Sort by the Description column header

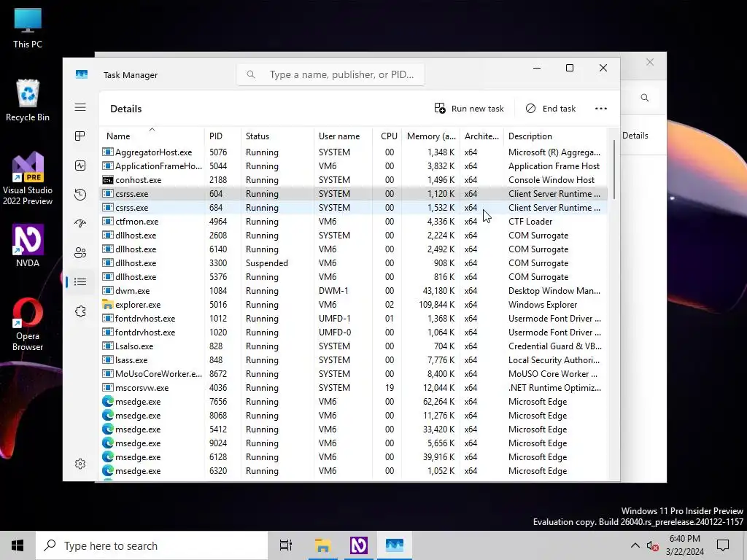(555, 136)
